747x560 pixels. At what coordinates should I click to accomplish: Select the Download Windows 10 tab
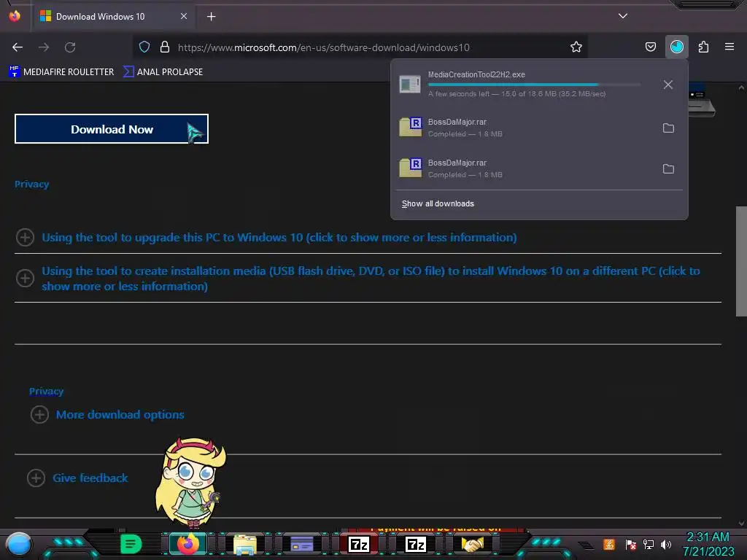click(112, 17)
